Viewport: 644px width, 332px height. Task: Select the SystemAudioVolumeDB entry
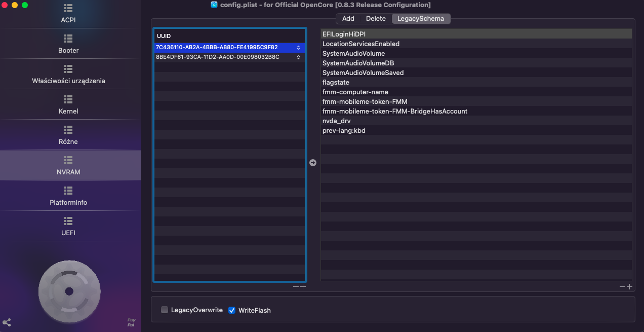coord(476,63)
